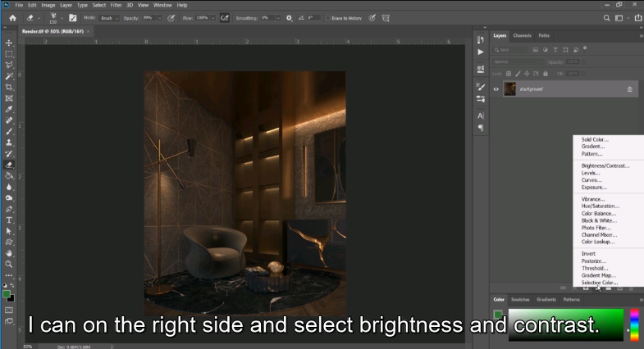This screenshot has height=349, width=644.
Task: Click the foreground green color swatch
Action: point(7,294)
